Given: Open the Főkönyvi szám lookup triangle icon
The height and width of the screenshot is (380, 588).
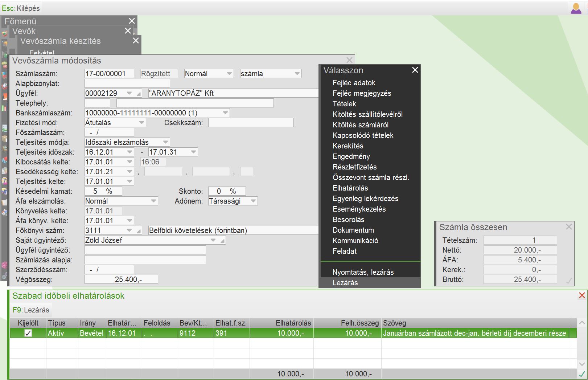Looking at the screenshot, I should 139,231.
